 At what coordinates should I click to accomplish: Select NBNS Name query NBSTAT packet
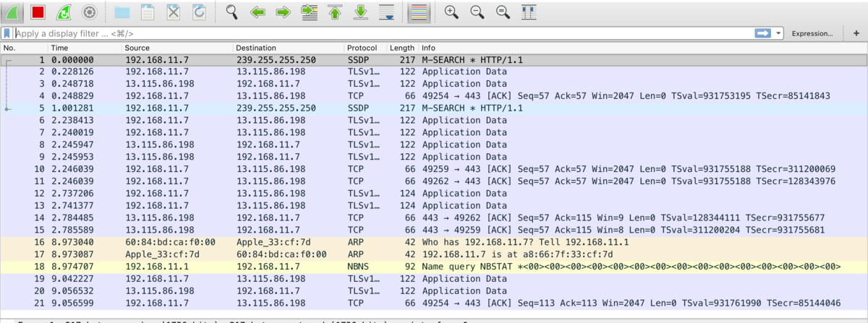434,267
